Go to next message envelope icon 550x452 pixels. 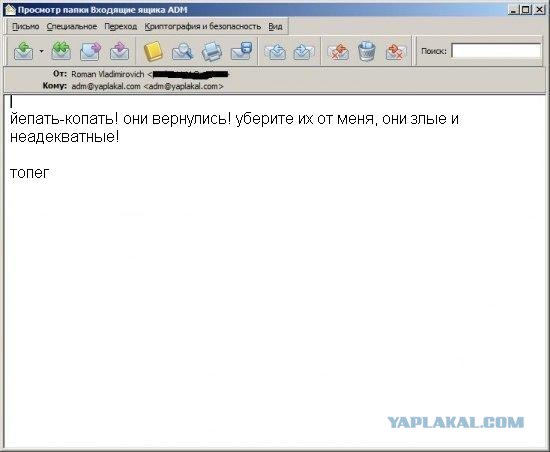point(304,52)
